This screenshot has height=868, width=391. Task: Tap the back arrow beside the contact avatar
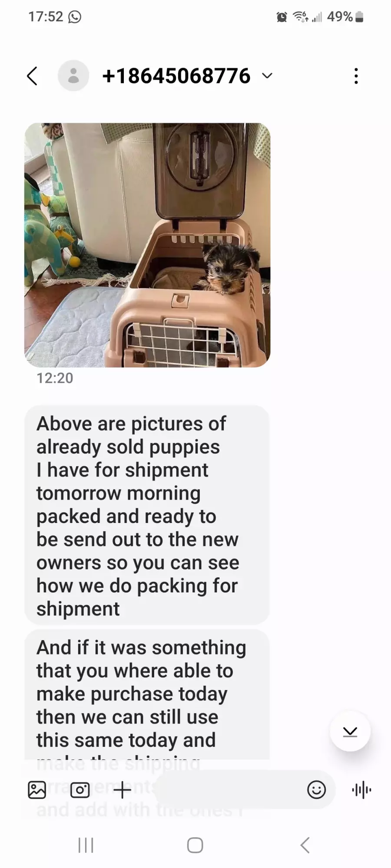[x=32, y=76]
